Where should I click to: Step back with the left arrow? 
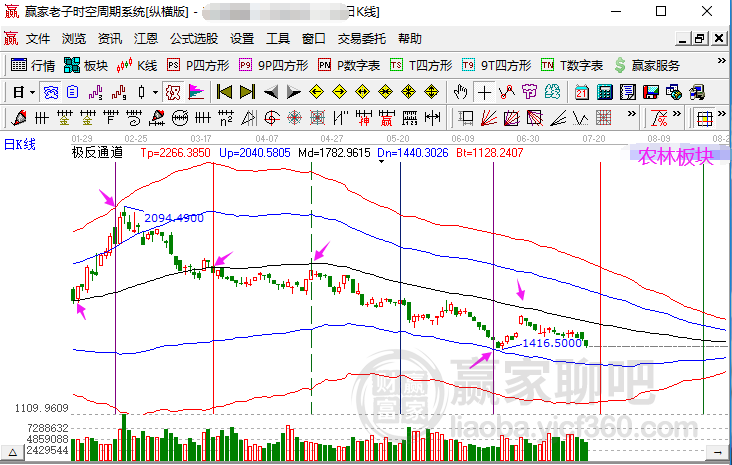tap(271, 92)
